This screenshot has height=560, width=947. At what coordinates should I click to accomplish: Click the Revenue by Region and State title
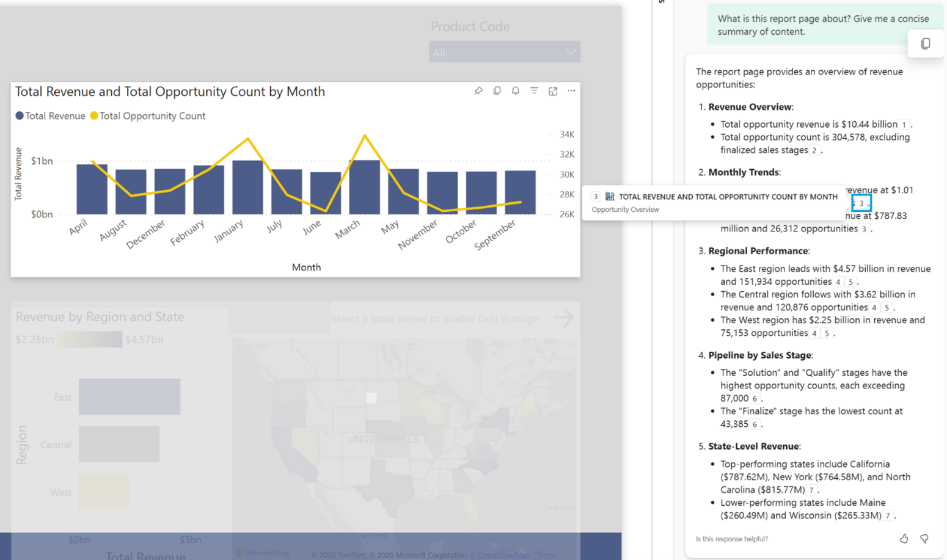pos(100,317)
